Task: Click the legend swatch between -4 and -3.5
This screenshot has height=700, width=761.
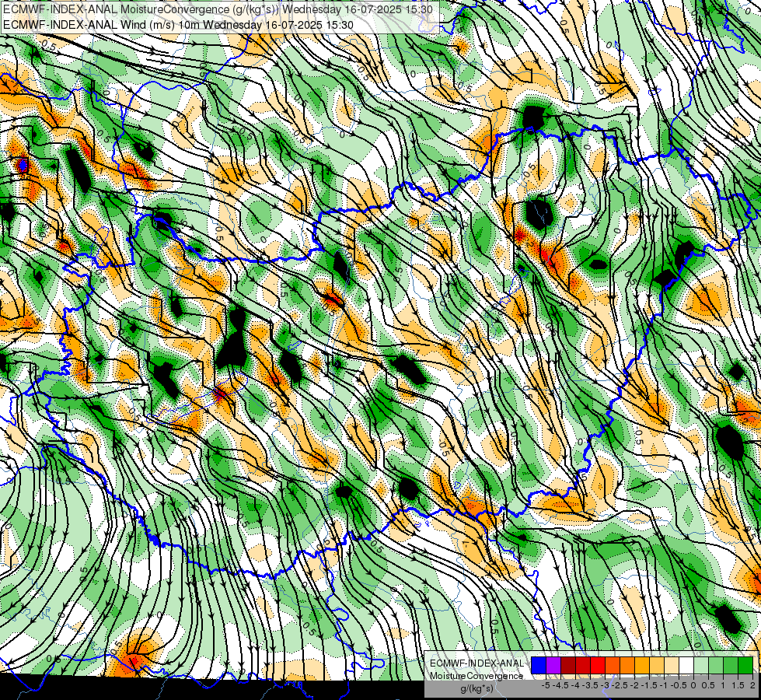Action: click(x=583, y=666)
